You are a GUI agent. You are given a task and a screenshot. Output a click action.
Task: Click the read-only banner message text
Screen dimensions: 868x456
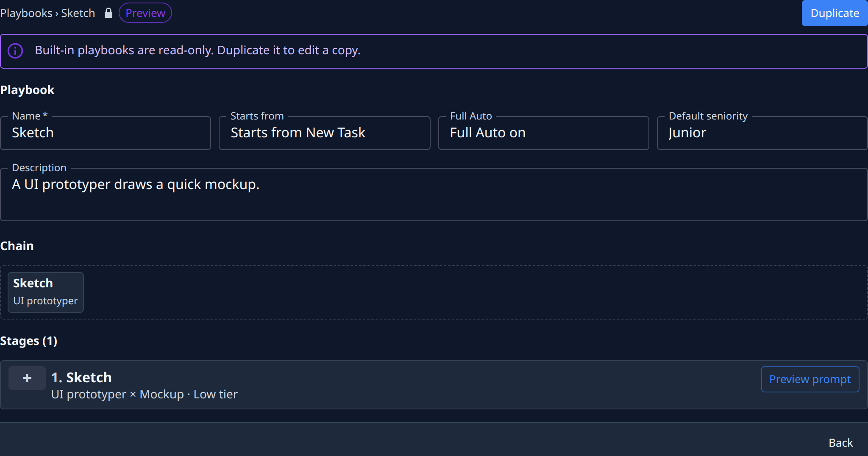pos(198,50)
